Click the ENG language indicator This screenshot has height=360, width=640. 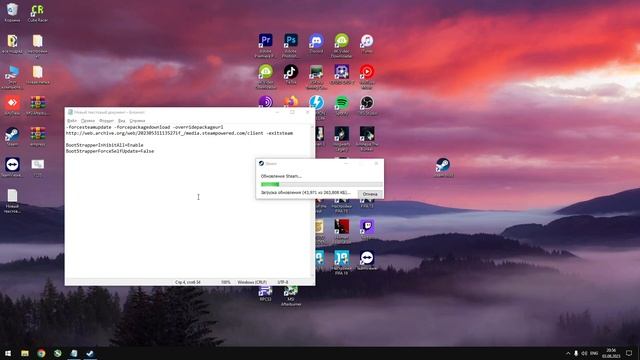pos(594,353)
